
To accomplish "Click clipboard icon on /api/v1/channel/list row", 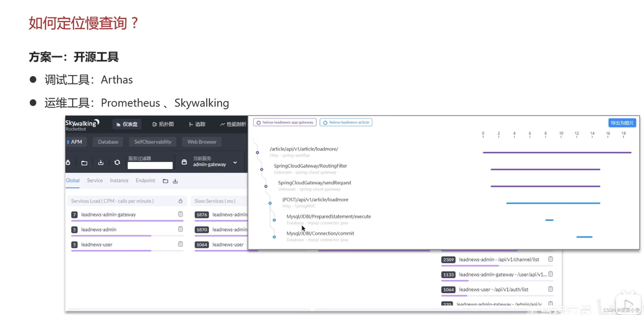I will (550, 259).
